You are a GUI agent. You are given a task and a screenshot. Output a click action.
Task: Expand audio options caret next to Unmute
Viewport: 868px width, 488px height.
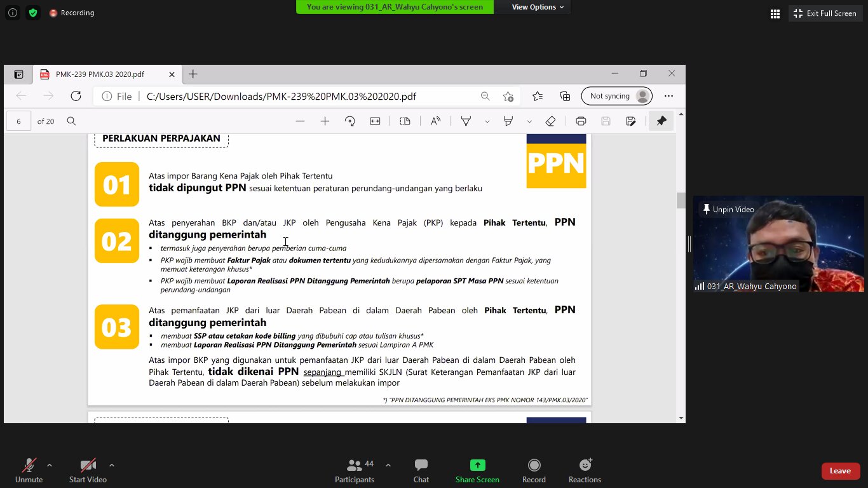click(50, 464)
